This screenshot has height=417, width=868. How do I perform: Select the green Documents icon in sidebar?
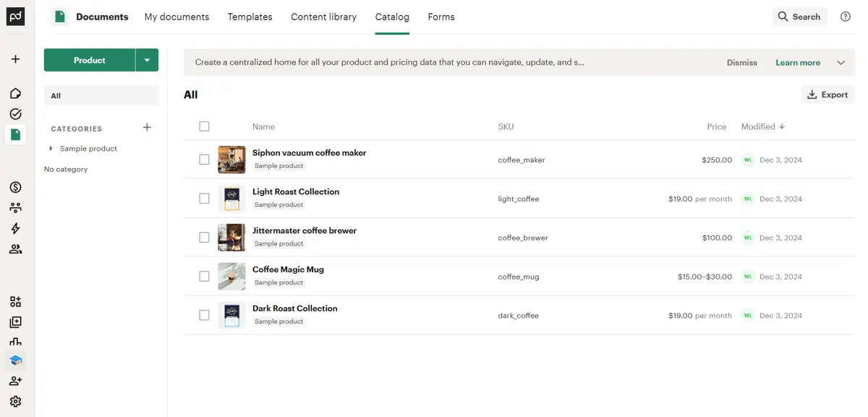click(15, 134)
